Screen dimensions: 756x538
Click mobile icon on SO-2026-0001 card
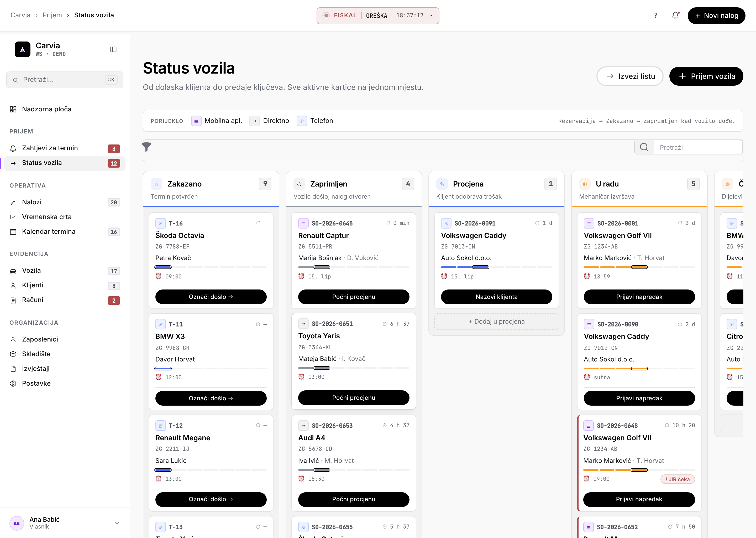[x=589, y=223]
